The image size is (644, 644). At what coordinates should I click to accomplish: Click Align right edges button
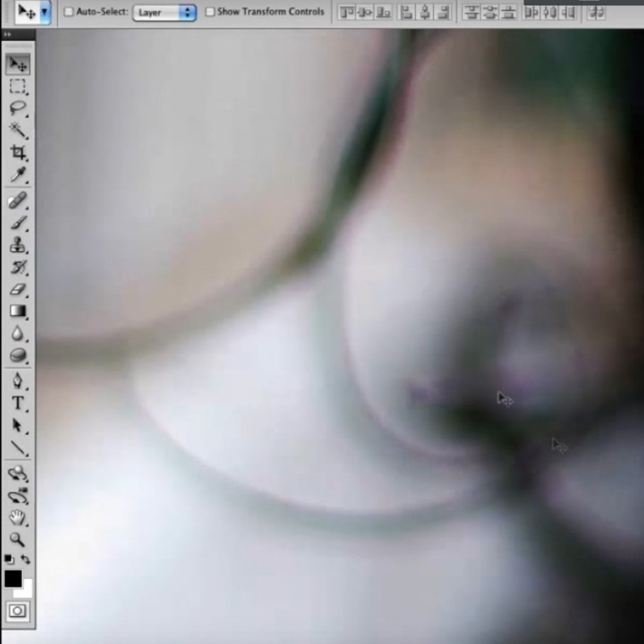(444, 13)
